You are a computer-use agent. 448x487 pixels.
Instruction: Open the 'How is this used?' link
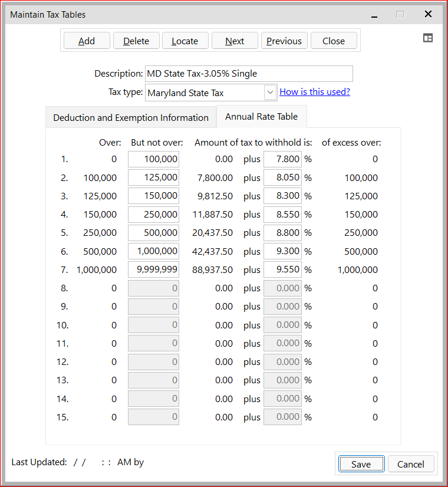point(315,92)
